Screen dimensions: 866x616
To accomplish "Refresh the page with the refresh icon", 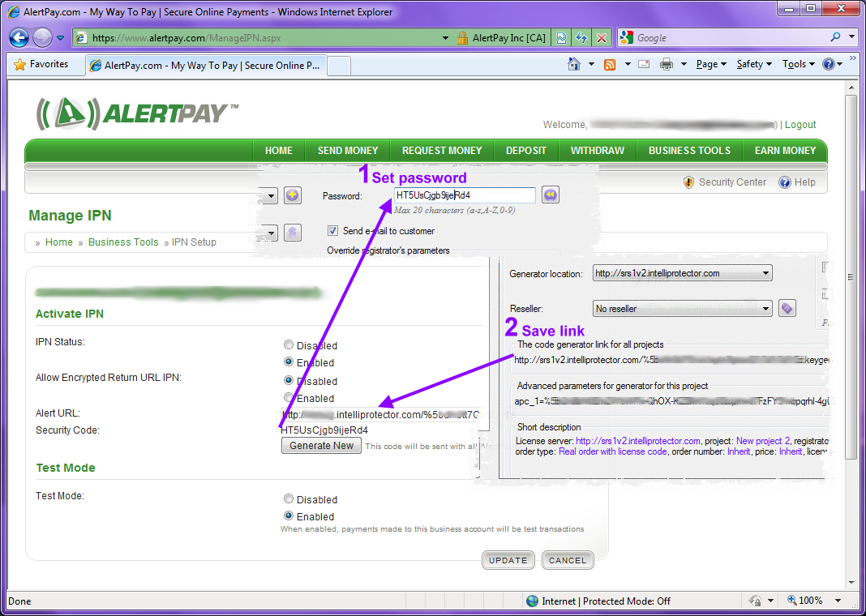I will click(581, 38).
